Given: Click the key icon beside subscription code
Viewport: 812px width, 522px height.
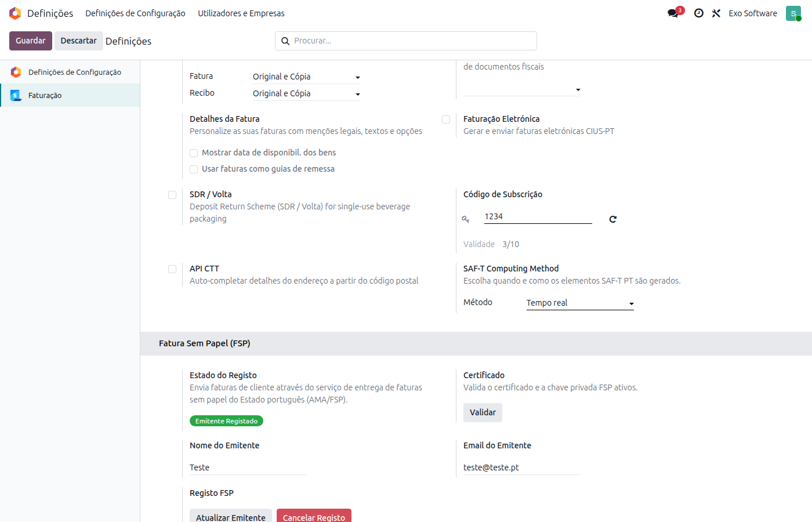Looking at the screenshot, I should tap(465, 219).
